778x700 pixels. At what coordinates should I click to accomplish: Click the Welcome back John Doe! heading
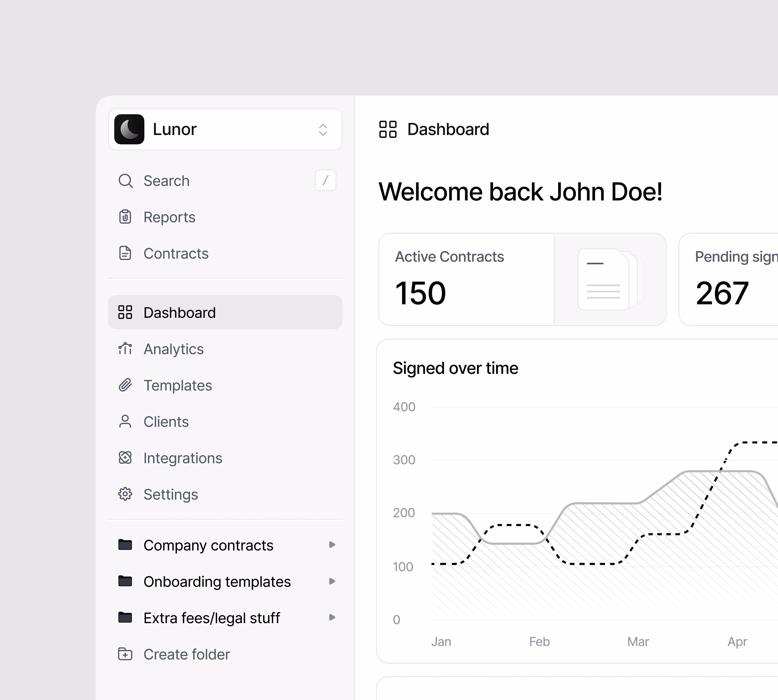click(x=520, y=192)
